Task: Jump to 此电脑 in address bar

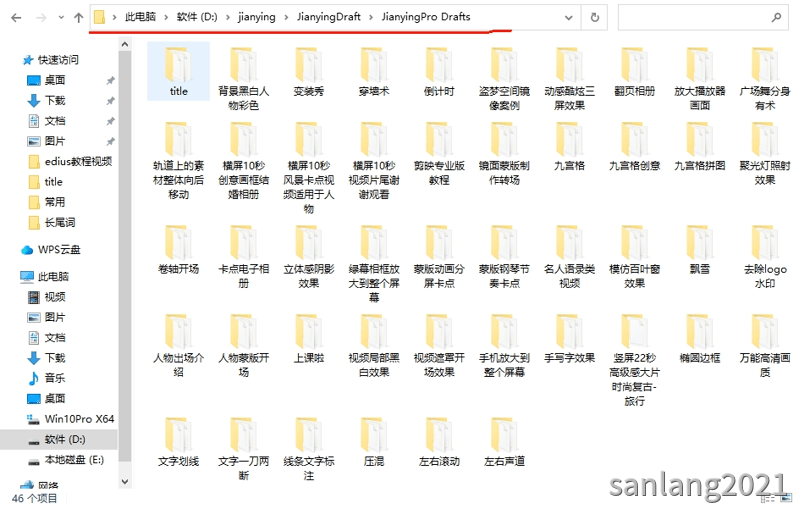Action: pos(141,17)
